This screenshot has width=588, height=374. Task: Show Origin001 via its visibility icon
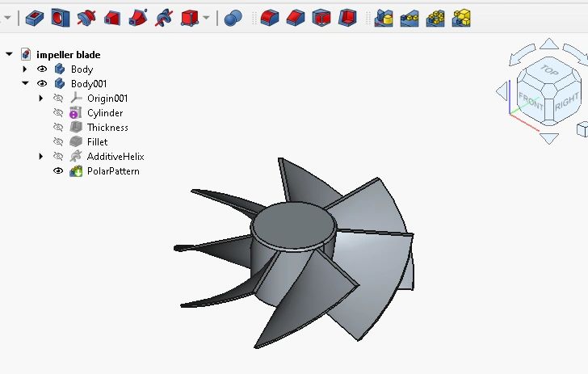58,99
